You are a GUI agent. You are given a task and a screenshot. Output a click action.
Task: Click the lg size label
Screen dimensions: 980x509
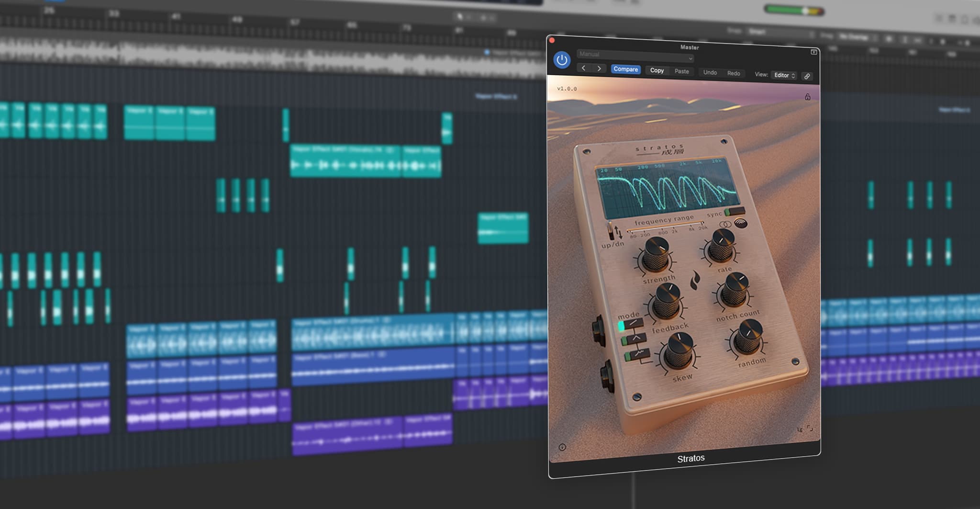tap(800, 430)
